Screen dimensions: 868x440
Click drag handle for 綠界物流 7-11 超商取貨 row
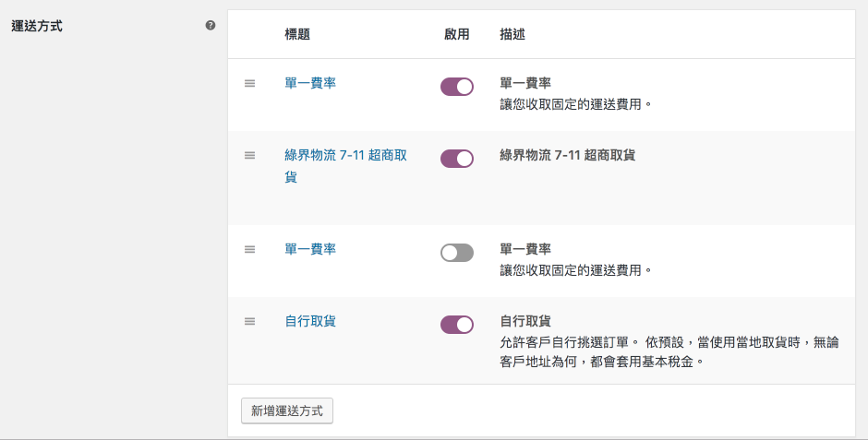click(249, 155)
